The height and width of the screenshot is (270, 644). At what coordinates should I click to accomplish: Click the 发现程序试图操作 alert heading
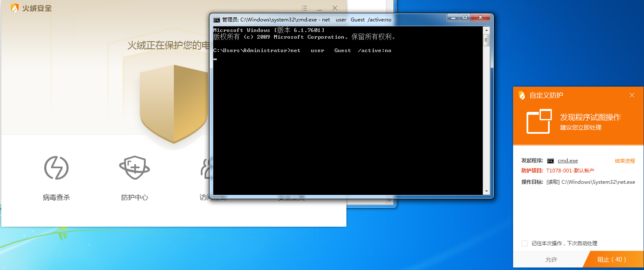(590, 117)
